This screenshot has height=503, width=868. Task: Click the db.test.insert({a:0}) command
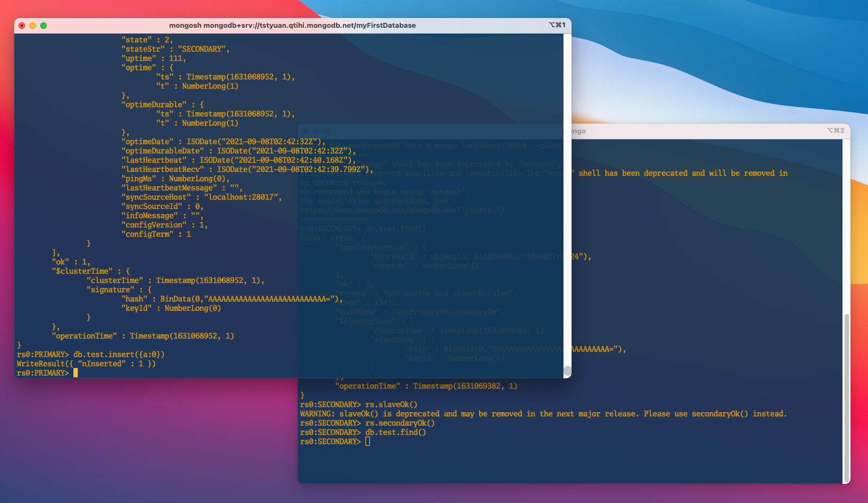coord(119,354)
